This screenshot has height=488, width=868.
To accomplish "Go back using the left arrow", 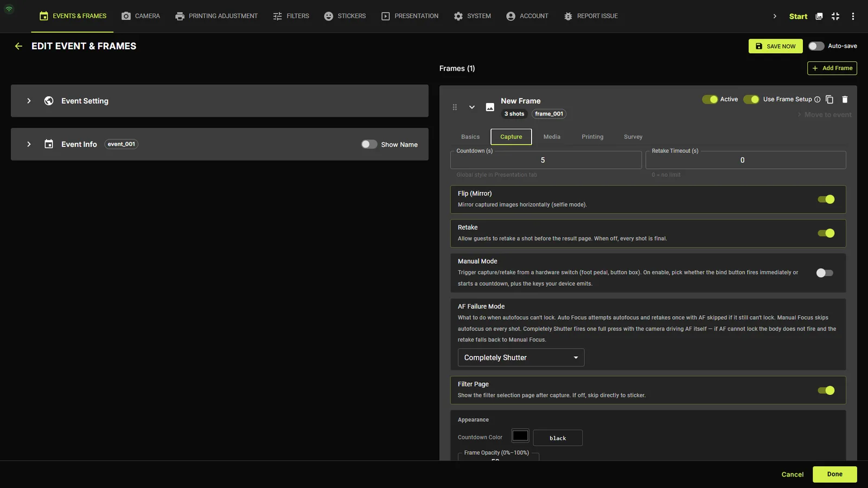I will [18, 46].
